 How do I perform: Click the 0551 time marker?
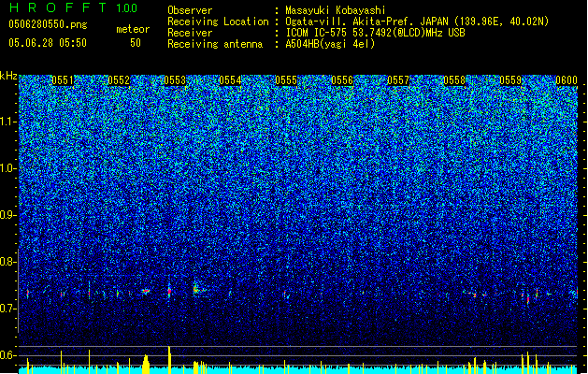click(63, 80)
